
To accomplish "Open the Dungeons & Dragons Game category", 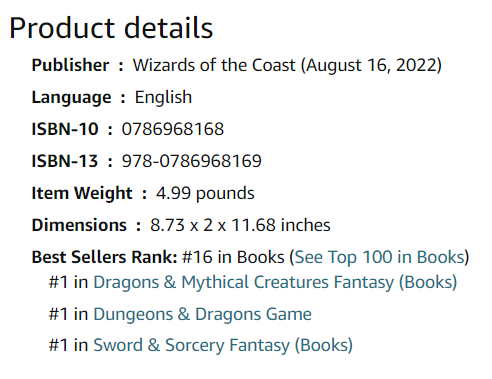I will click(x=202, y=314).
